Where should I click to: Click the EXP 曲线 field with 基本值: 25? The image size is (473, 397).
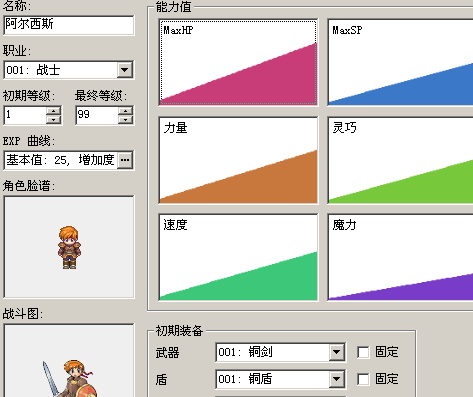pos(61,160)
